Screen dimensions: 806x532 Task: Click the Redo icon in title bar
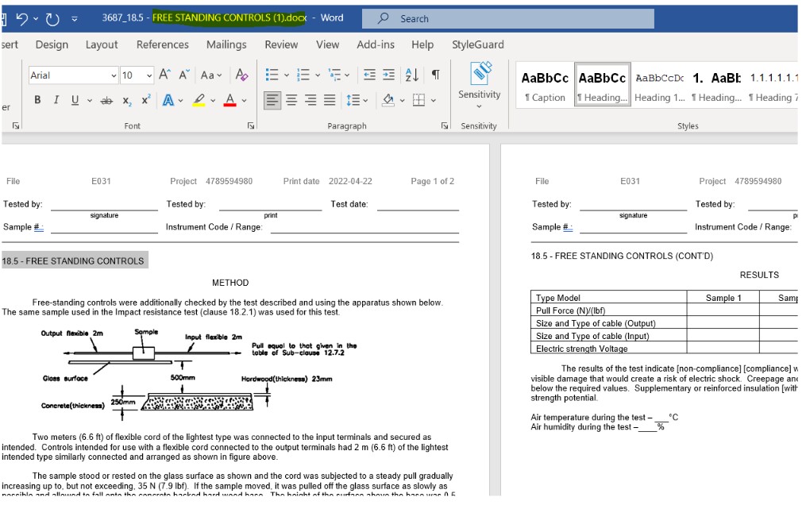coord(53,18)
